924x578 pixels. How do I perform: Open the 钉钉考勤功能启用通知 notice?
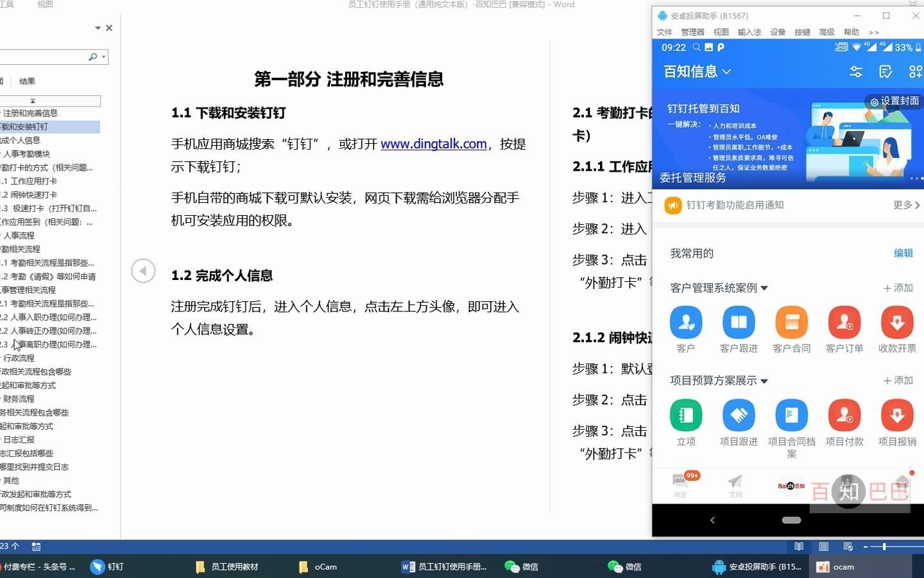point(735,205)
